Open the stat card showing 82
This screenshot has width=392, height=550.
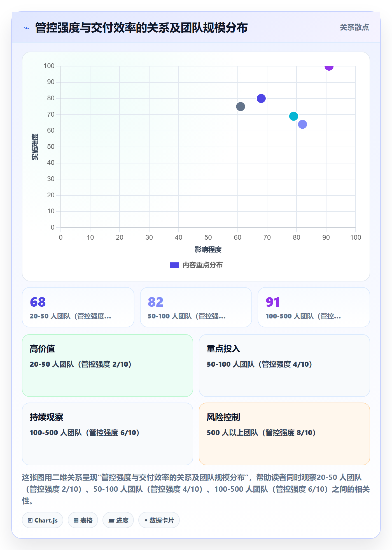(196, 307)
